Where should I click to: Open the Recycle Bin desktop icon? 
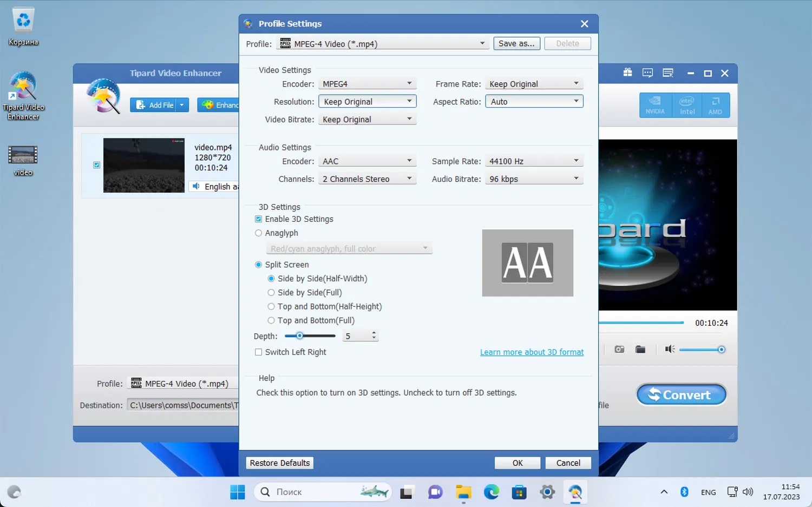click(x=23, y=27)
